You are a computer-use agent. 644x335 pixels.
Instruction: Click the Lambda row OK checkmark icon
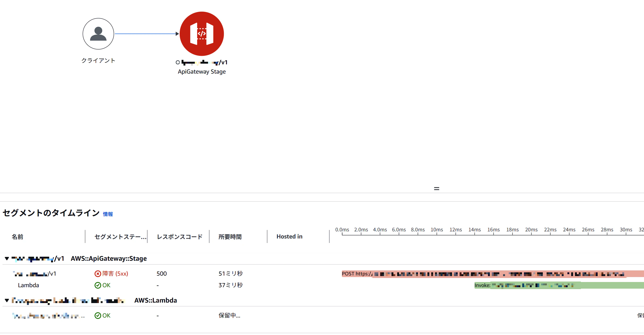coord(98,285)
